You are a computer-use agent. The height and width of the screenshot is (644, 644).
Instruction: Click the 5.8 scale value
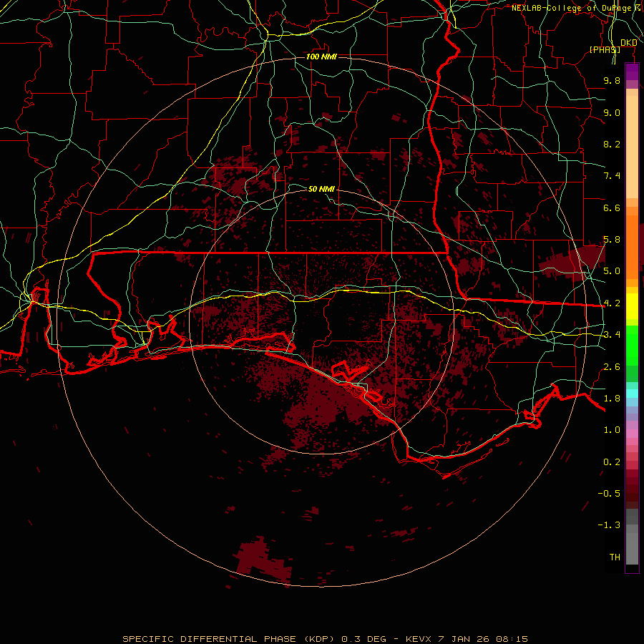(x=612, y=240)
